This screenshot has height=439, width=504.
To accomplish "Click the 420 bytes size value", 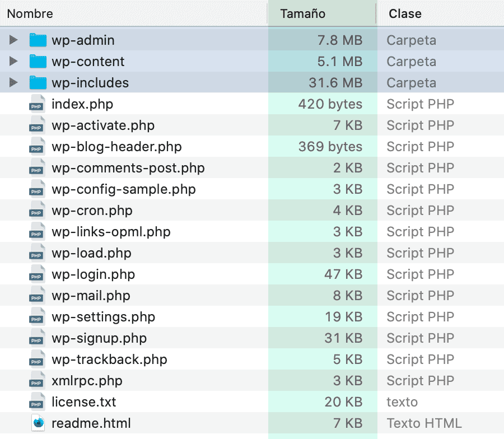I will (x=330, y=104).
